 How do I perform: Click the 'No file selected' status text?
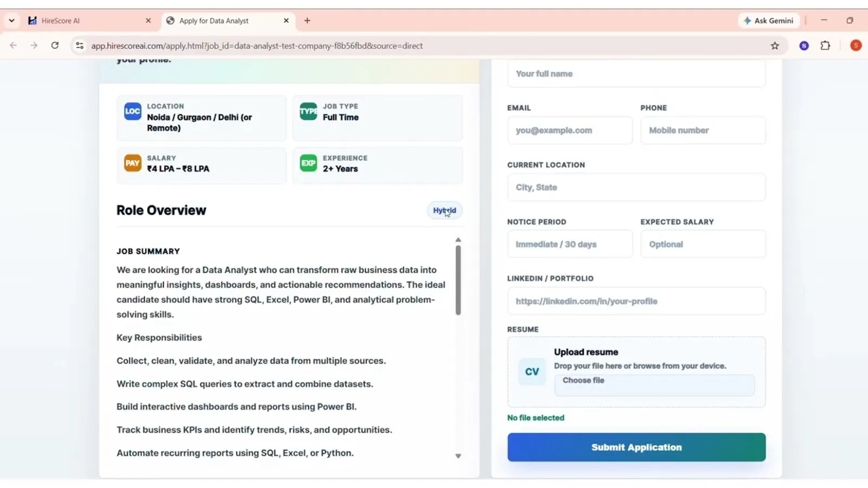535,418
